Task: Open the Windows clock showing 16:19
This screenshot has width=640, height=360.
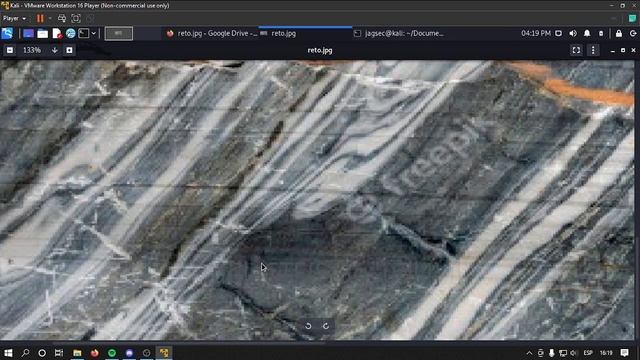Action: [606, 353]
